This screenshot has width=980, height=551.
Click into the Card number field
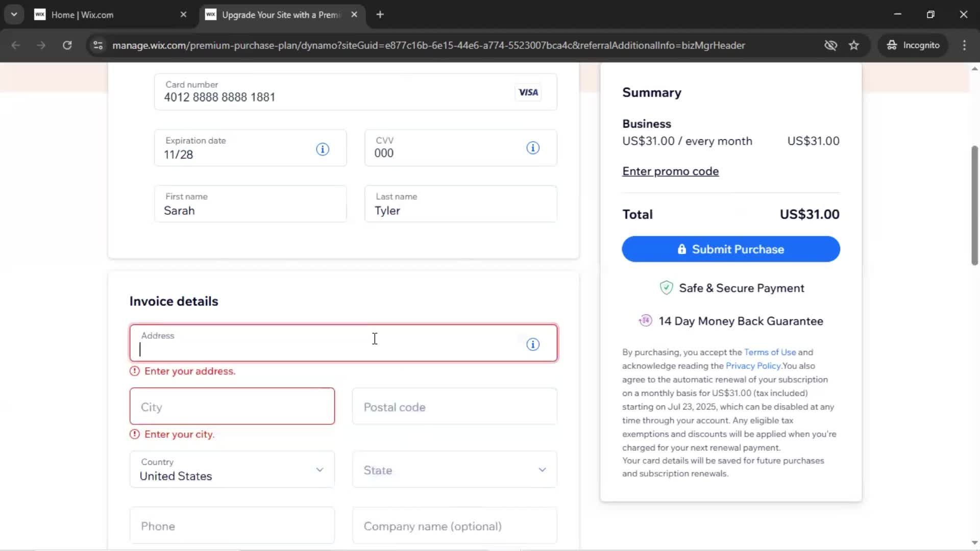(x=356, y=92)
